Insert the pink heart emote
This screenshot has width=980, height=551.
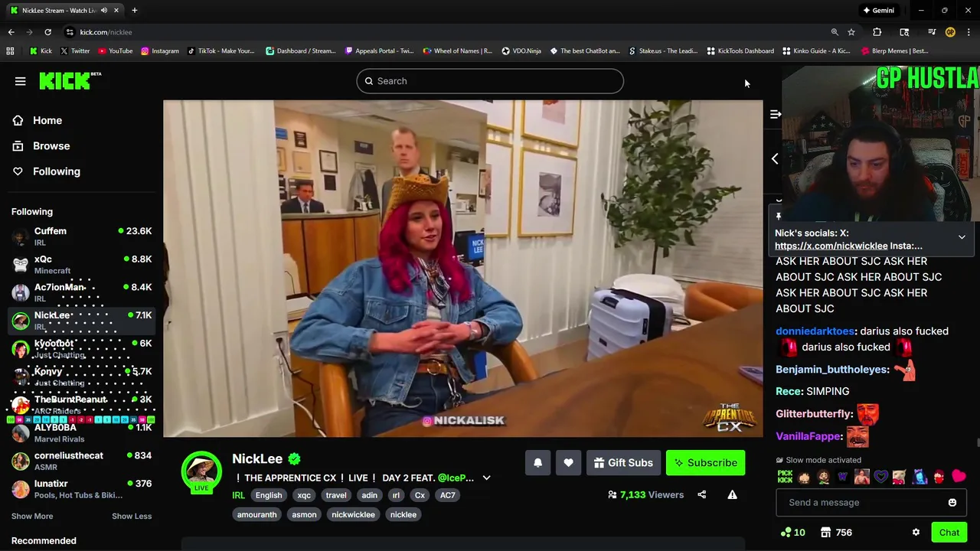pos(959,477)
